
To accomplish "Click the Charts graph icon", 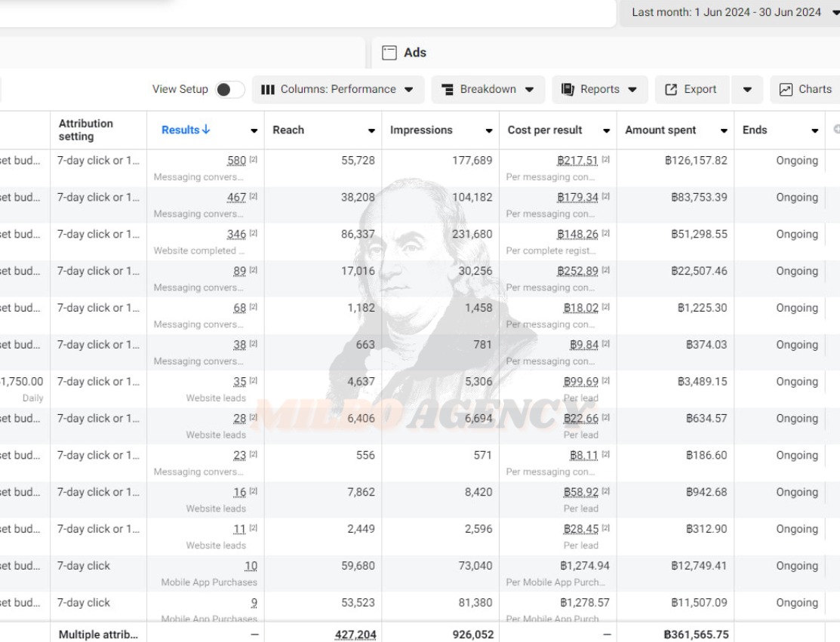I will 786,90.
